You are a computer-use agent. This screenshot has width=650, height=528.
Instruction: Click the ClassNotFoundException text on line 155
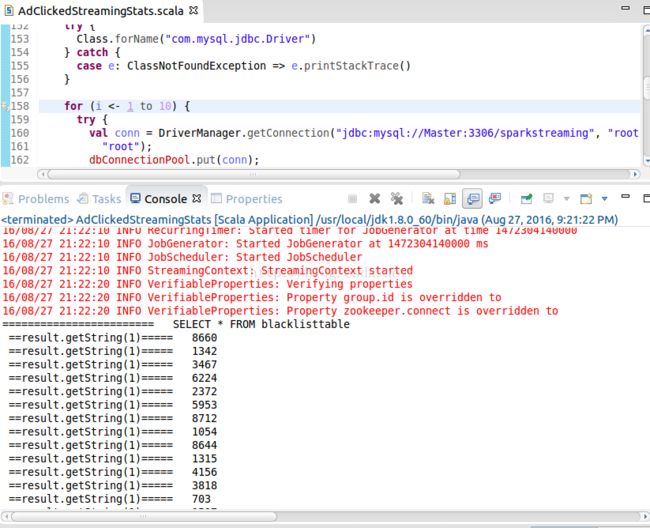pyautogui.click(x=196, y=66)
